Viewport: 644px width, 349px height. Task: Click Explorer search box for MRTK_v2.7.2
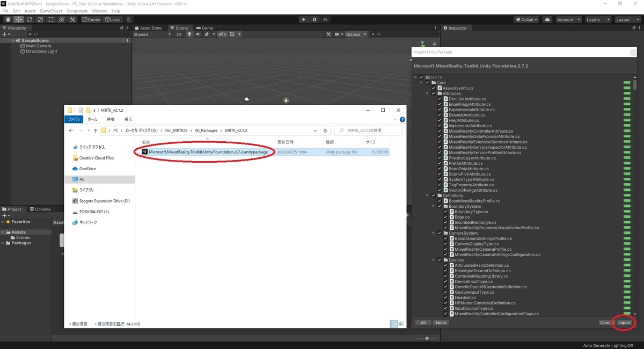click(x=368, y=130)
